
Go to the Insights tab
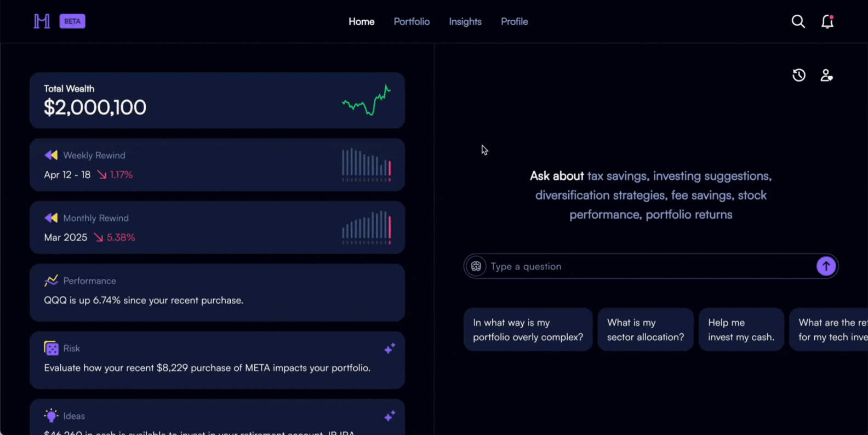465,21
